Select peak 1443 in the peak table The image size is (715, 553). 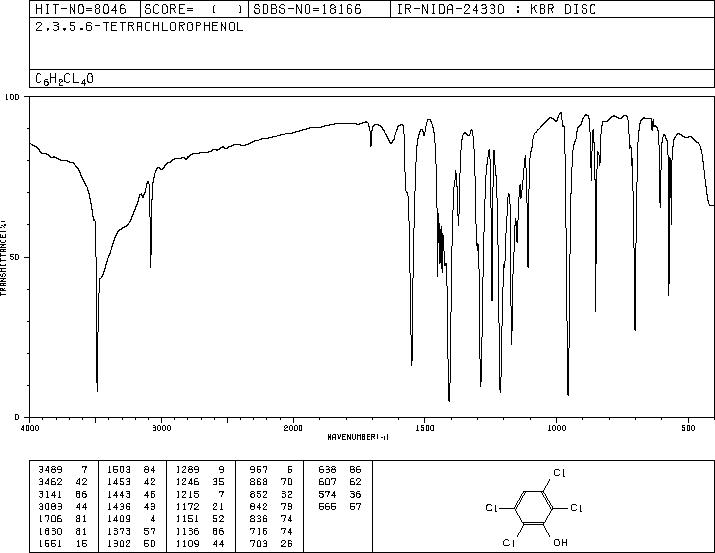(119, 494)
